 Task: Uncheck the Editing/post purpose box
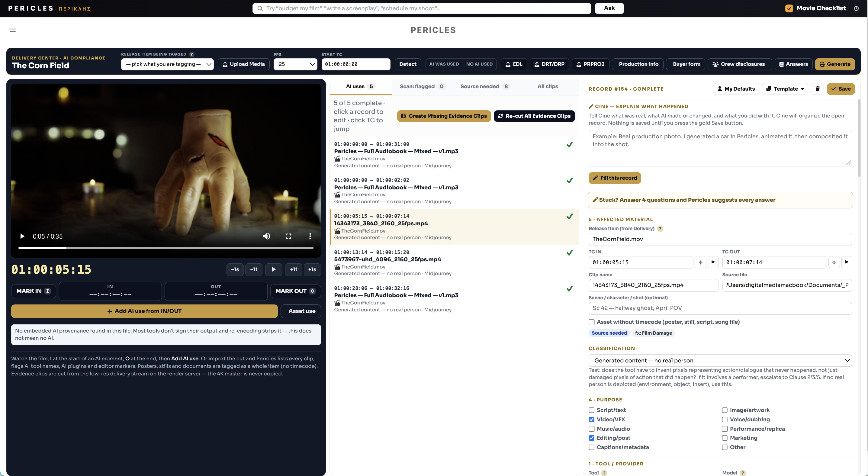(591, 438)
